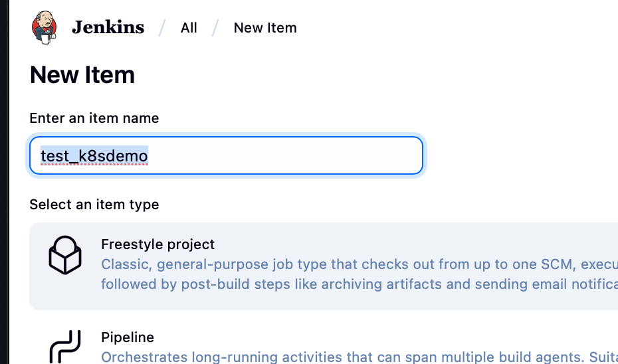Choose the Freestyle project title

[x=157, y=244]
